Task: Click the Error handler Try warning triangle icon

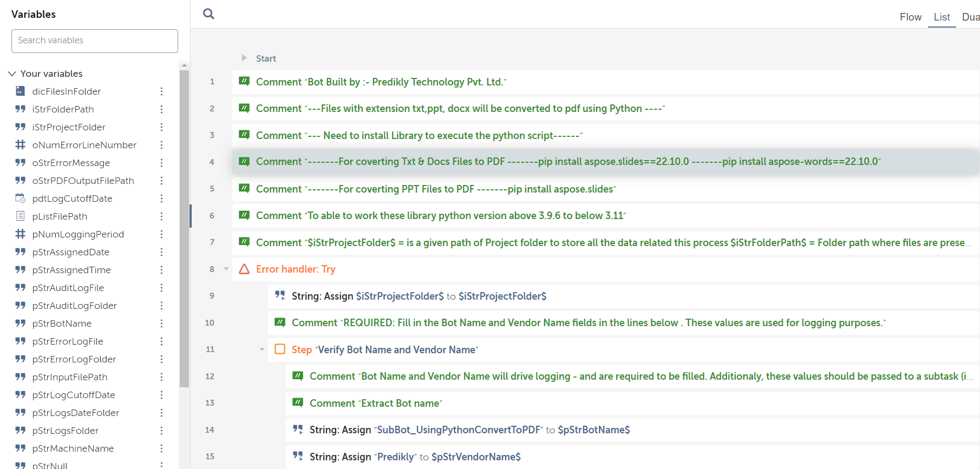Action: pos(244,269)
